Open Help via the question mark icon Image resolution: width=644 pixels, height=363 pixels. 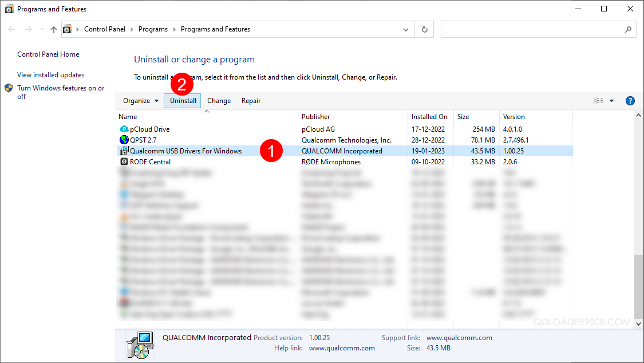coord(630,100)
